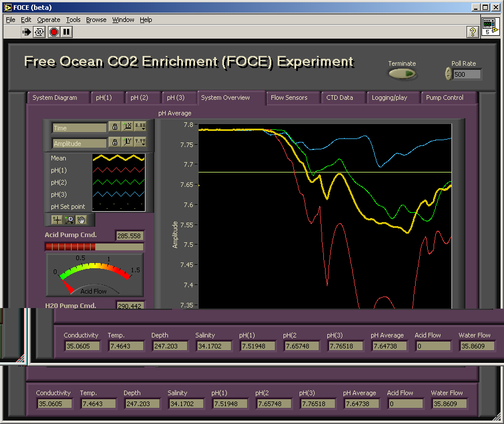Click the pH(1) red plot legend sample
Screen dimensions: 504x424
click(x=118, y=170)
